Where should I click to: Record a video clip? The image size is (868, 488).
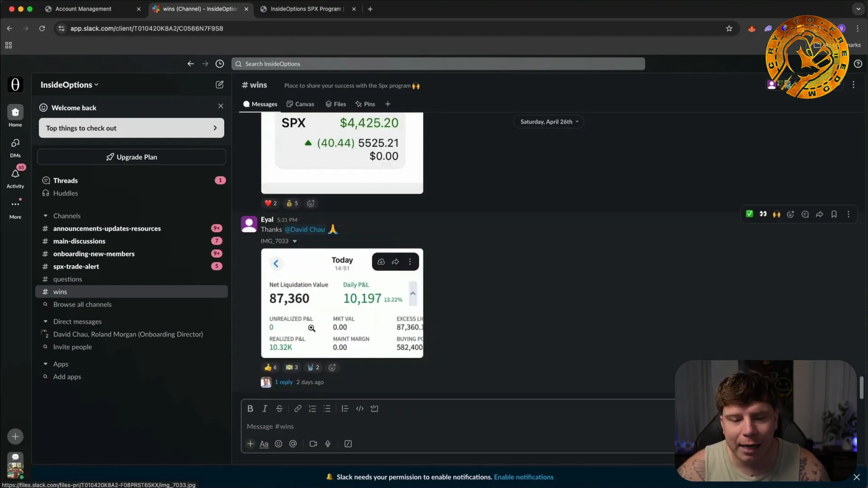(313, 444)
